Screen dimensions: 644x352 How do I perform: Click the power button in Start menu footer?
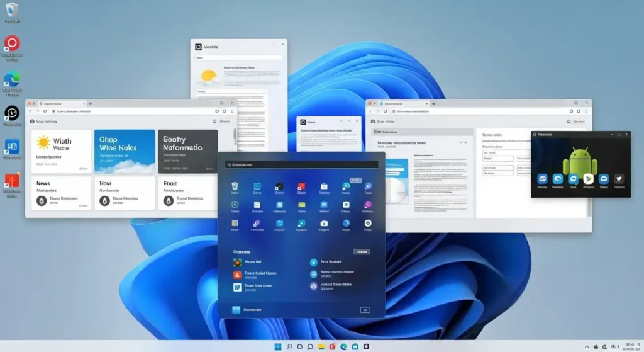coord(365,310)
